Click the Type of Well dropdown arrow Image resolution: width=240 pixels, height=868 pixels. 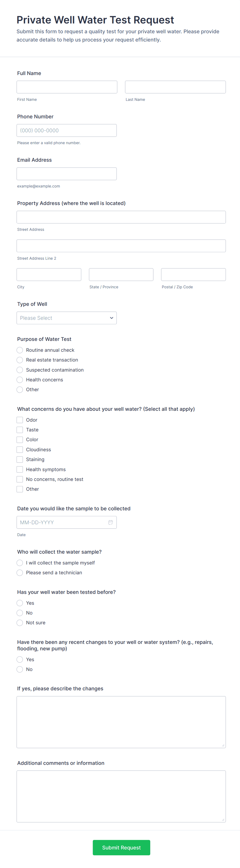(x=111, y=318)
